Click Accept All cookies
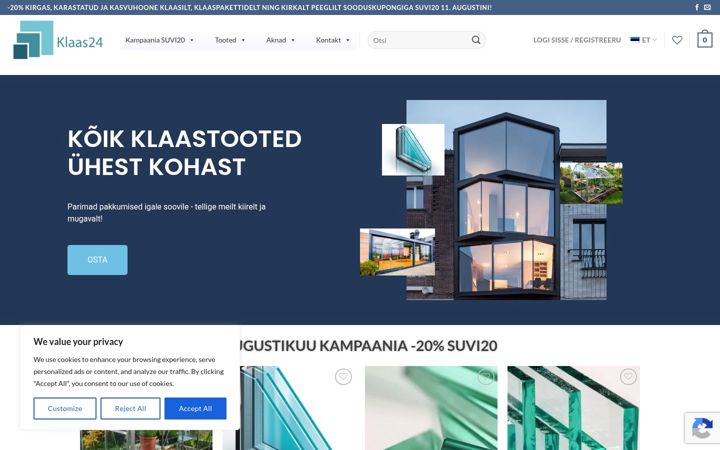 [x=195, y=408]
